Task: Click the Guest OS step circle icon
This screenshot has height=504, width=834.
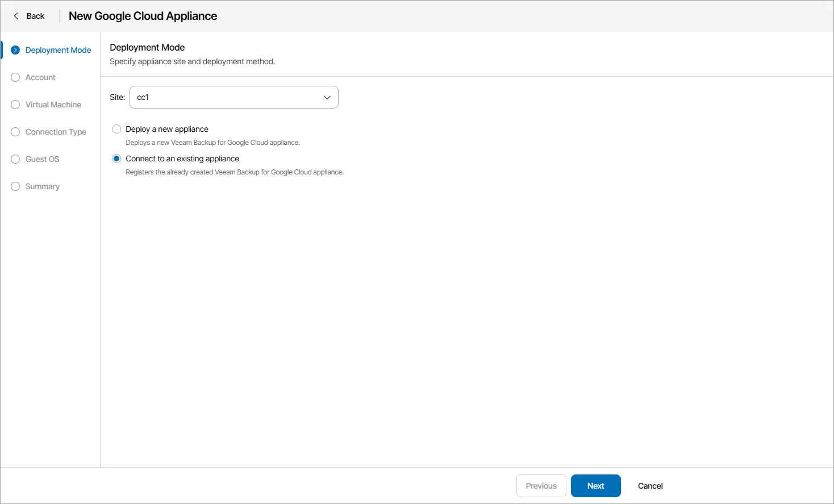Action: pos(15,159)
